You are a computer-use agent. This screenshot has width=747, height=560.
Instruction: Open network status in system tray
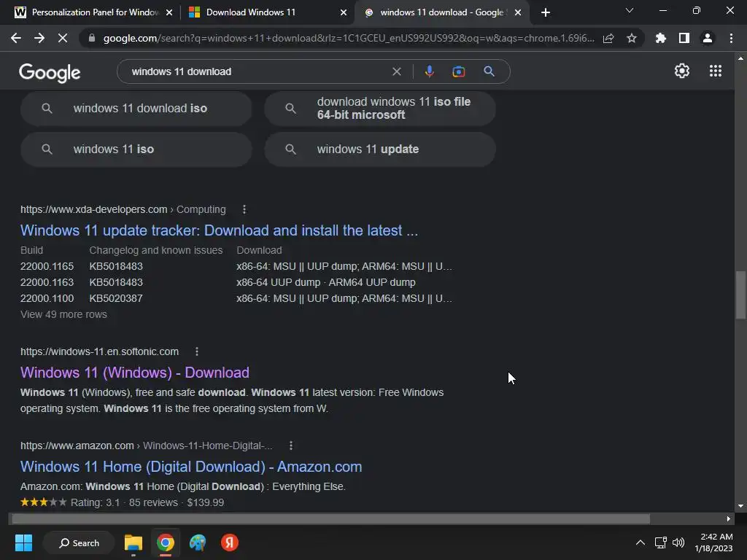tap(660, 542)
